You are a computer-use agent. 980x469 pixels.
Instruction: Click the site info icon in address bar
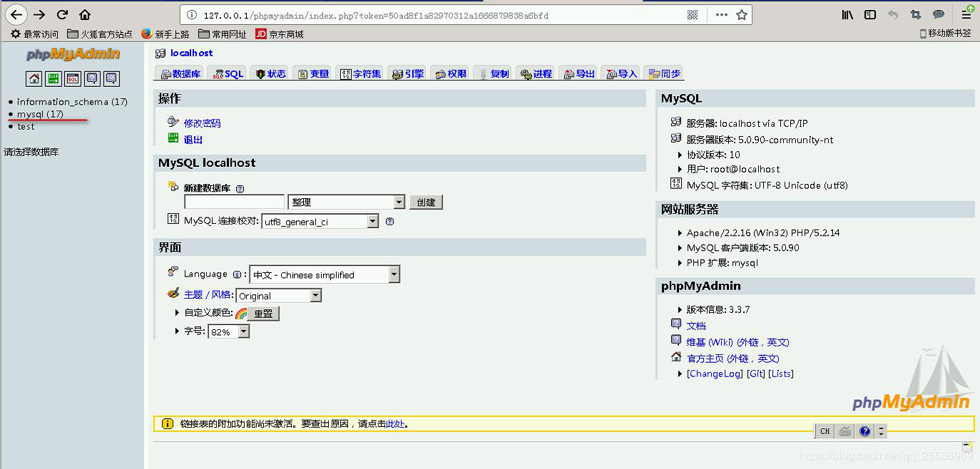(192, 15)
